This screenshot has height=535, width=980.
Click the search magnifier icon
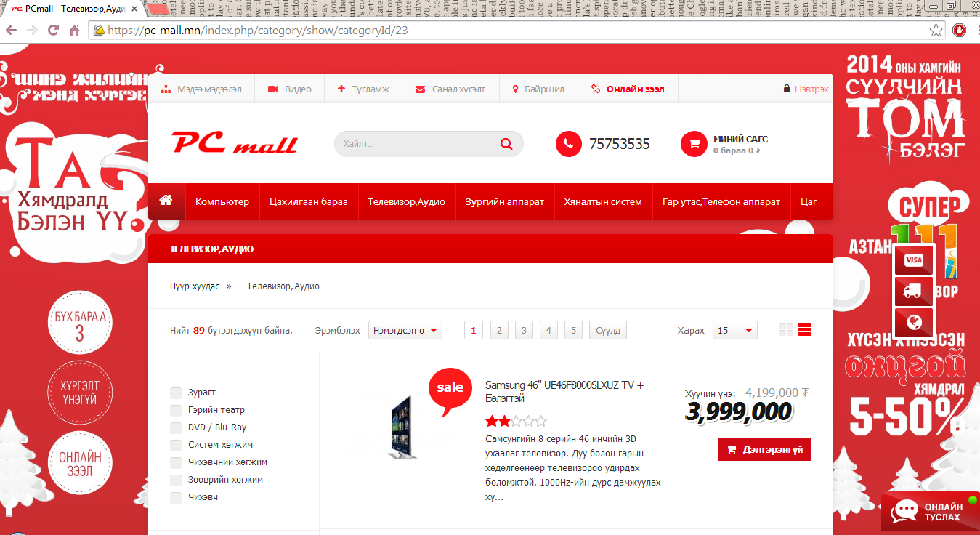tap(506, 144)
